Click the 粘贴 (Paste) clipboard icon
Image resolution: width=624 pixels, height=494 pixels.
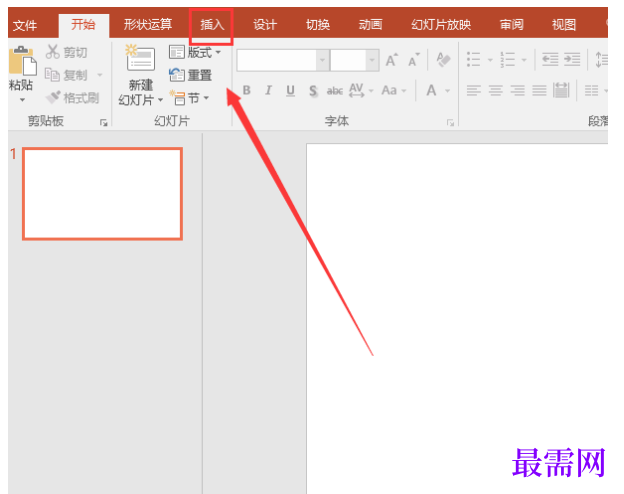[x=22, y=61]
